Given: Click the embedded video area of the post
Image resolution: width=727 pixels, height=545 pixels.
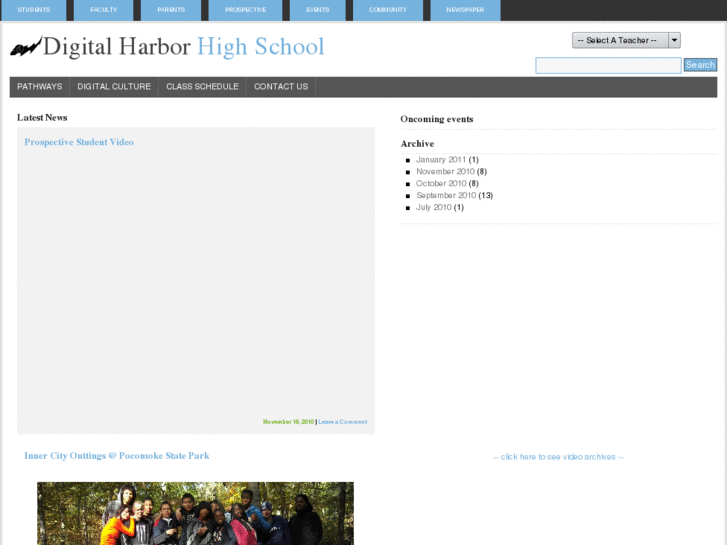Looking at the screenshot, I should pos(196,283).
